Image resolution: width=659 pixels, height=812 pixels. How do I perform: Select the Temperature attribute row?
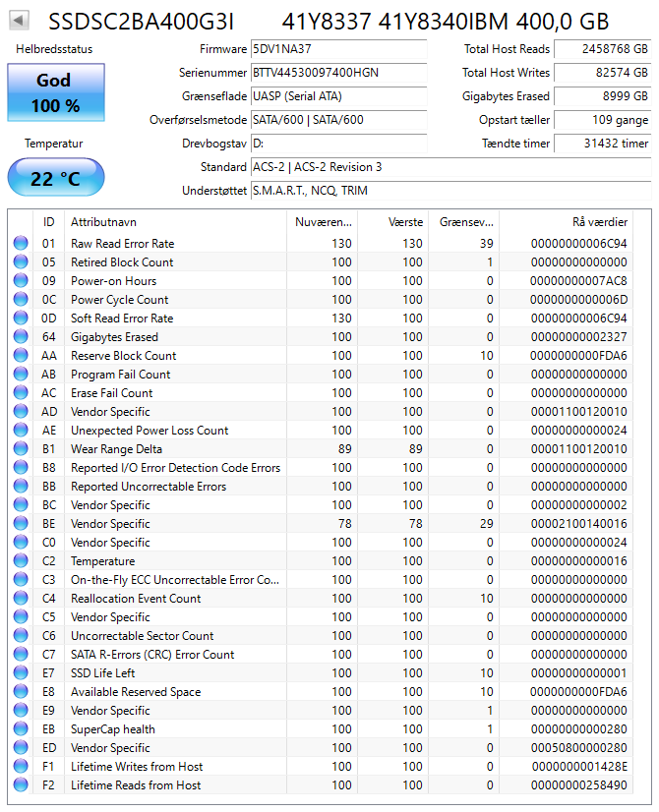pos(323,561)
